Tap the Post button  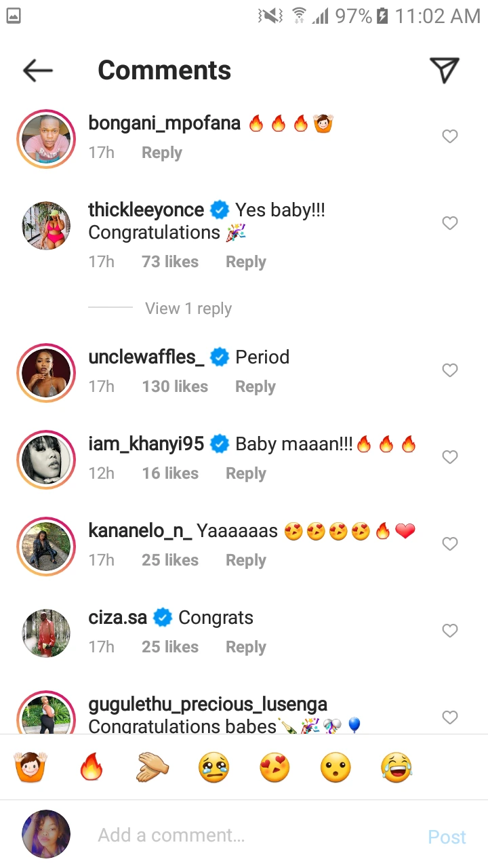point(447,837)
